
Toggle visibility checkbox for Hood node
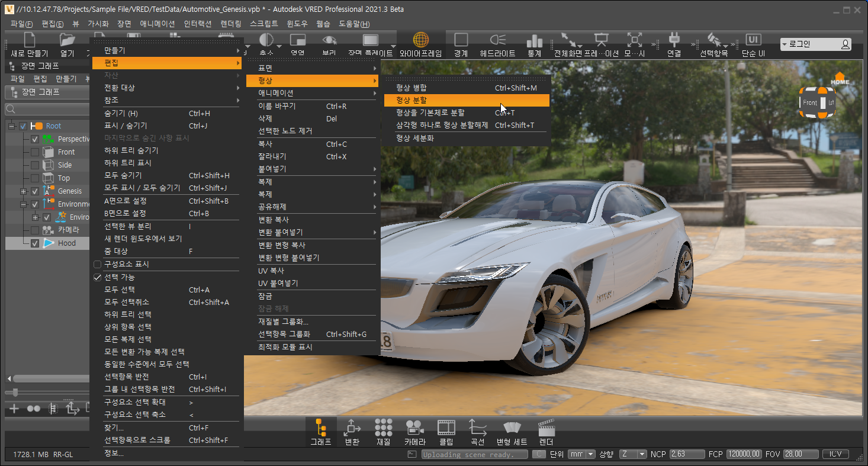(35, 243)
